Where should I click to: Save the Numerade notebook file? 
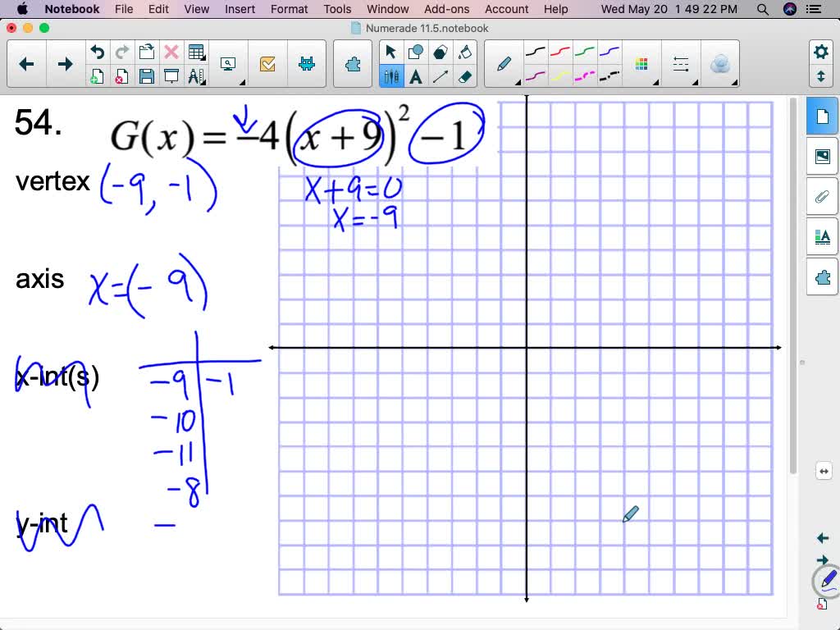(x=148, y=77)
